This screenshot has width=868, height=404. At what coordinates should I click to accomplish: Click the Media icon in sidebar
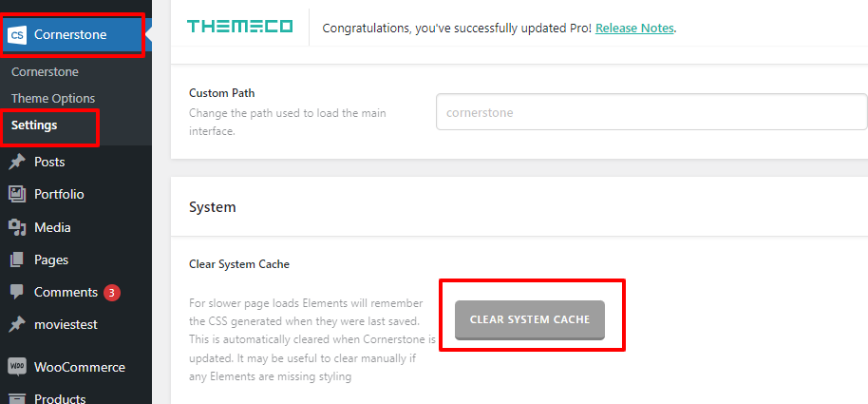click(x=17, y=227)
